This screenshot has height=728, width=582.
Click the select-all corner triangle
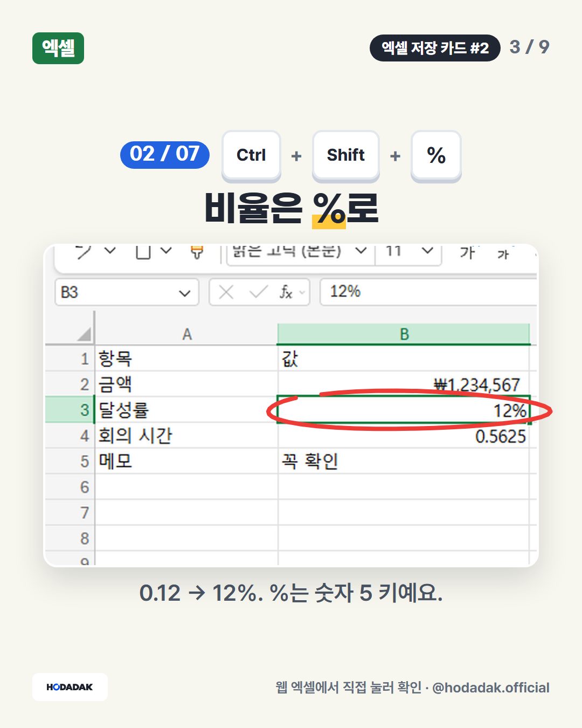84,334
